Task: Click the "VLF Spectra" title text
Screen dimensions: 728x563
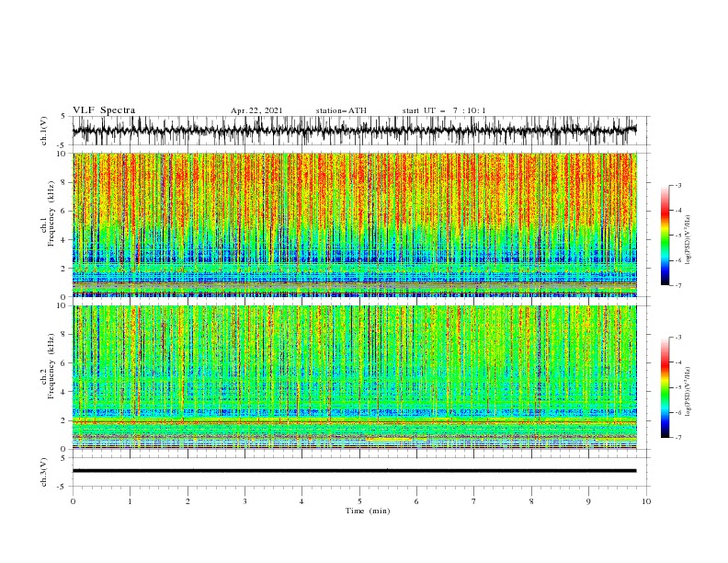Action: 104,110
